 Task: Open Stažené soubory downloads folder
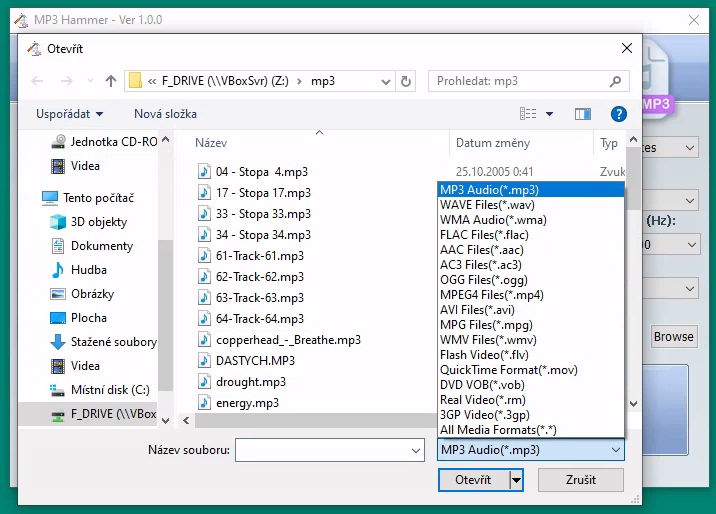pos(113,342)
